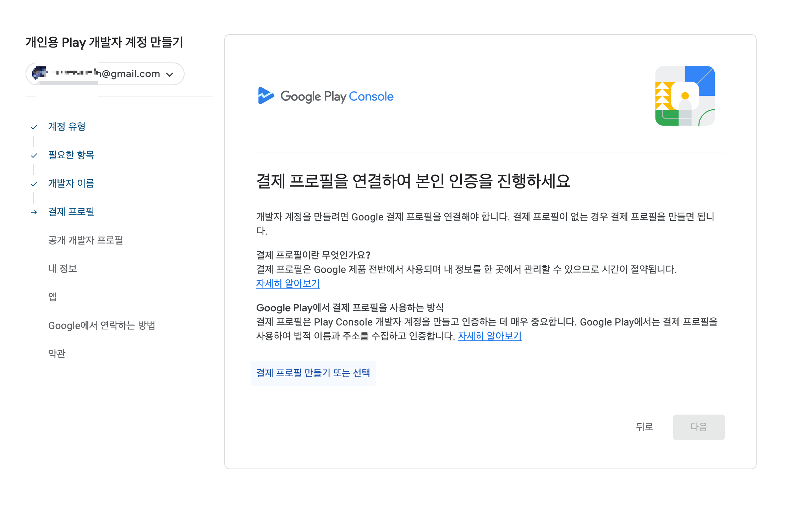
Task: Click the colorful profile illustration image
Action: click(x=685, y=96)
